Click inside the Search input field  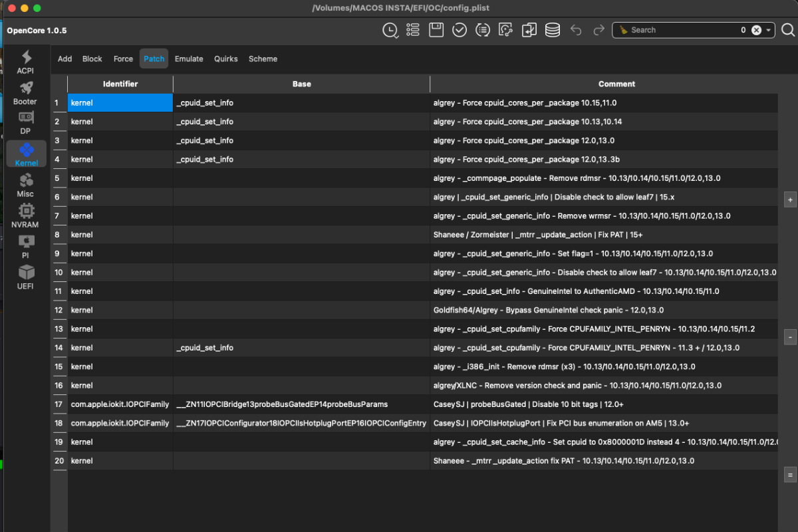click(x=678, y=30)
